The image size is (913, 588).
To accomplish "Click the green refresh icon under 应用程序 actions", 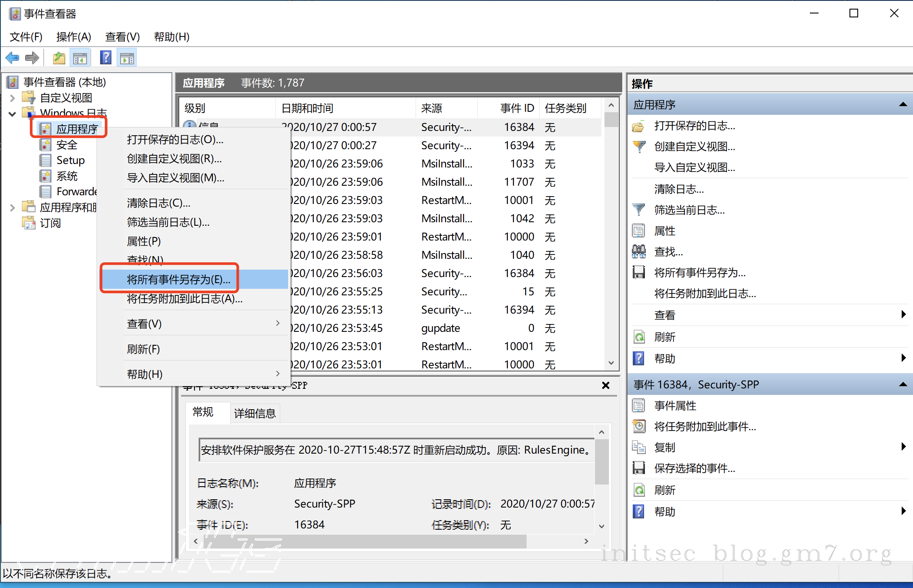I will [x=638, y=337].
